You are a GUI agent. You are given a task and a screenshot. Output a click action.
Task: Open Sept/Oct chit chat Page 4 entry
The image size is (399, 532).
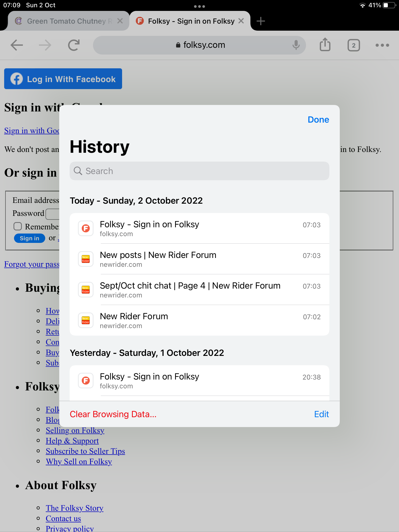[199, 290]
